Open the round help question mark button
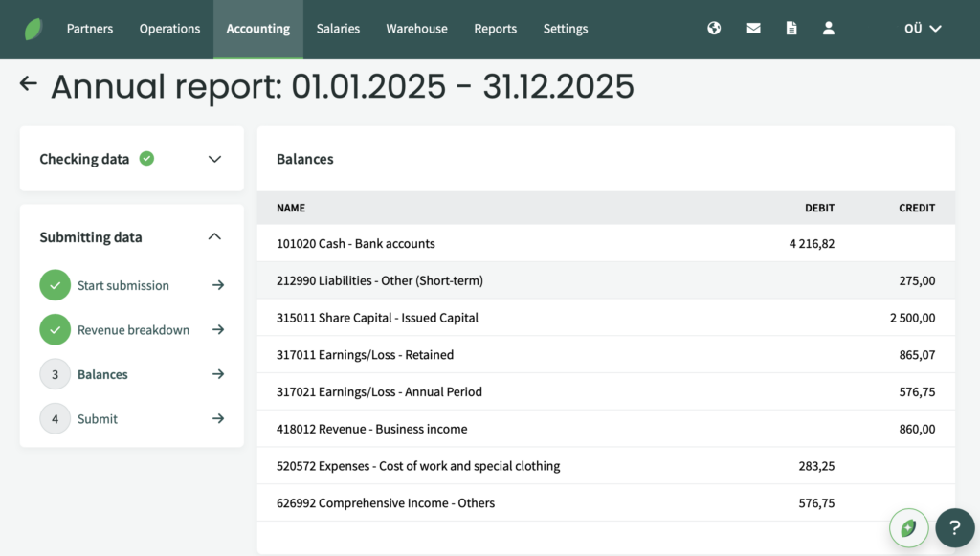The image size is (980, 556). tap(954, 528)
